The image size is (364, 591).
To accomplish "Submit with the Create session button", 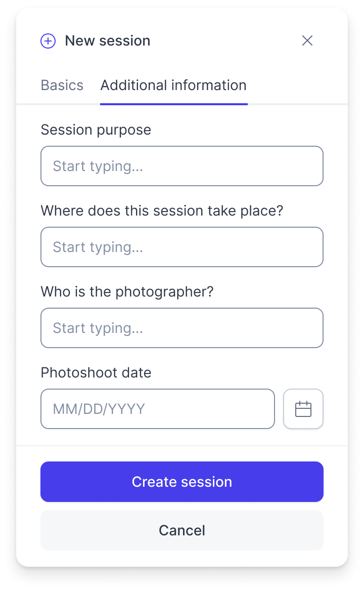I will click(x=182, y=482).
